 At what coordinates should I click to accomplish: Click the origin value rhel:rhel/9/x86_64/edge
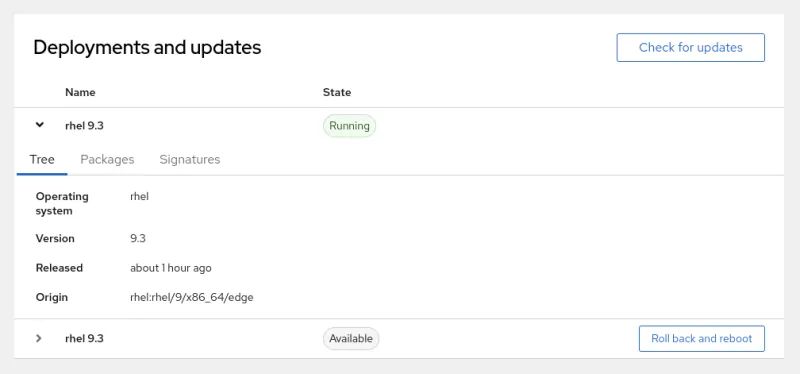192,297
